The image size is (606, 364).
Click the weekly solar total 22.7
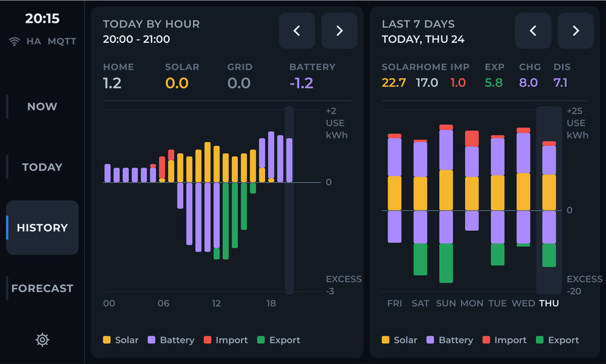(394, 83)
